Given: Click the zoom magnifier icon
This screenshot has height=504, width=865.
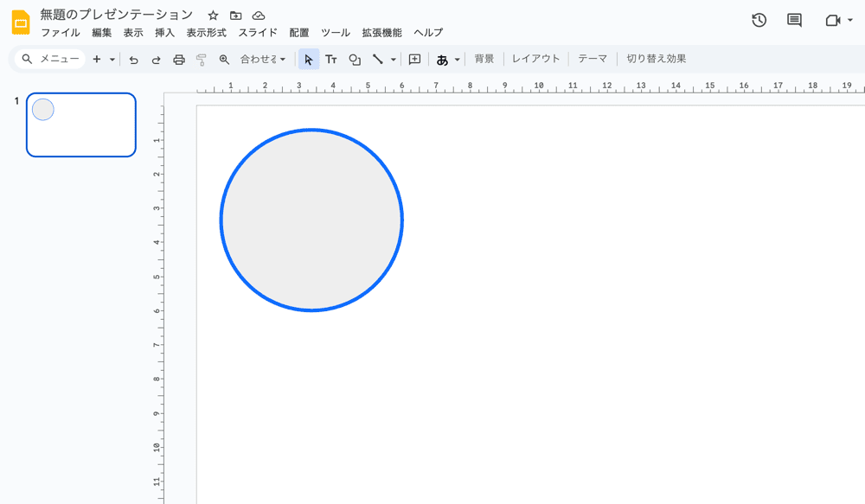Looking at the screenshot, I should pyautogui.click(x=224, y=60).
